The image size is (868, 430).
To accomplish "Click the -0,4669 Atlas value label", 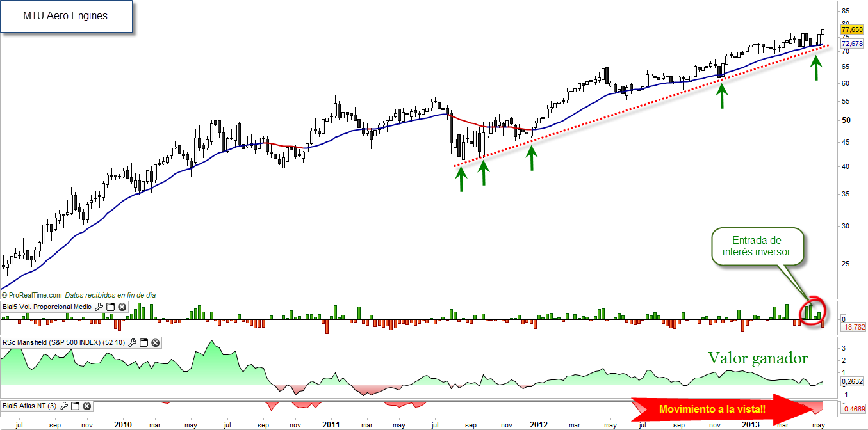I will [x=854, y=410].
